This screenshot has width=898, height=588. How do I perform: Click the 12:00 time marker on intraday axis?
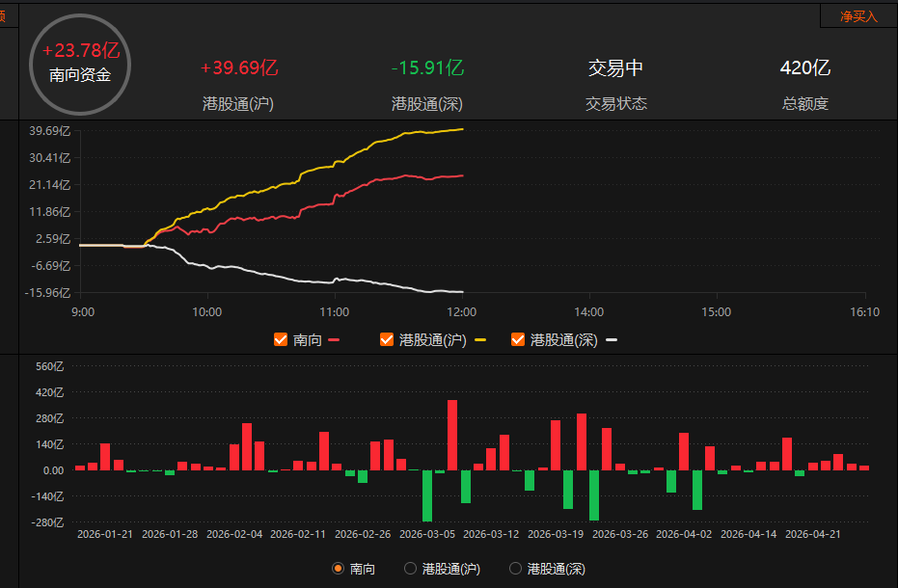point(462,312)
